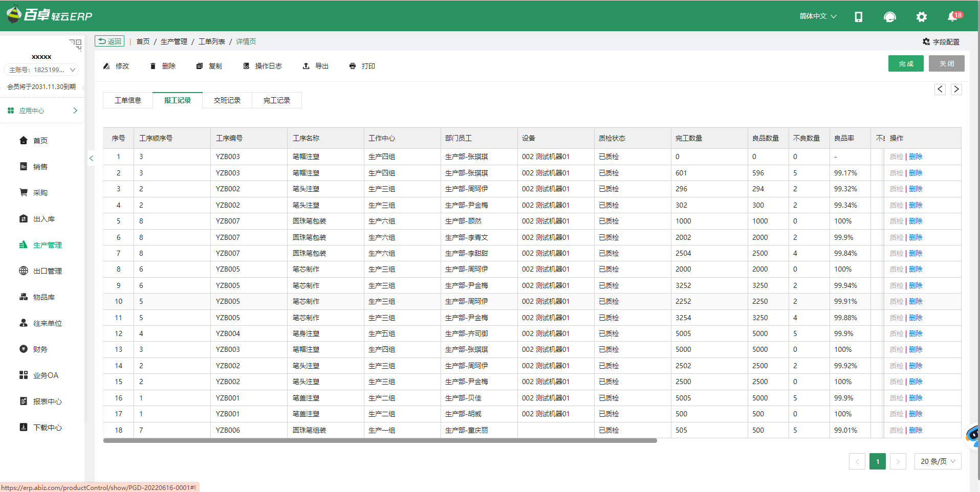Click the floating assistant icon at right edge

(x=972, y=435)
